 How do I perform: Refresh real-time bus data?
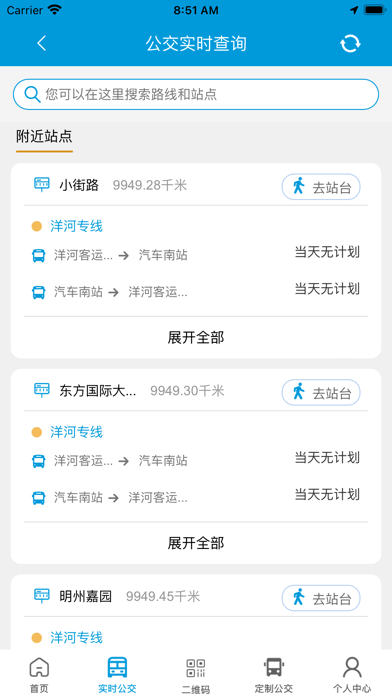tap(350, 44)
